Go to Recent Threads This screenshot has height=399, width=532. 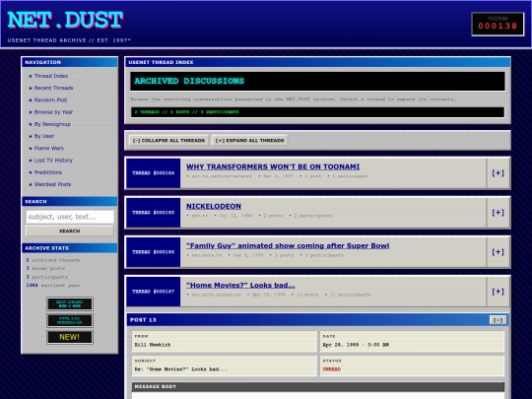click(x=53, y=88)
